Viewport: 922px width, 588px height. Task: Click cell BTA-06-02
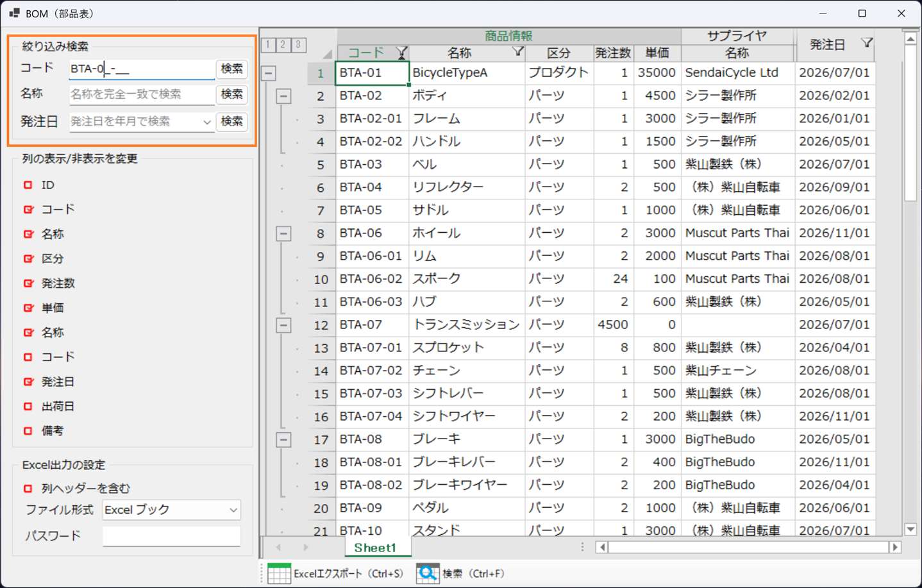pyautogui.click(x=372, y=279)
